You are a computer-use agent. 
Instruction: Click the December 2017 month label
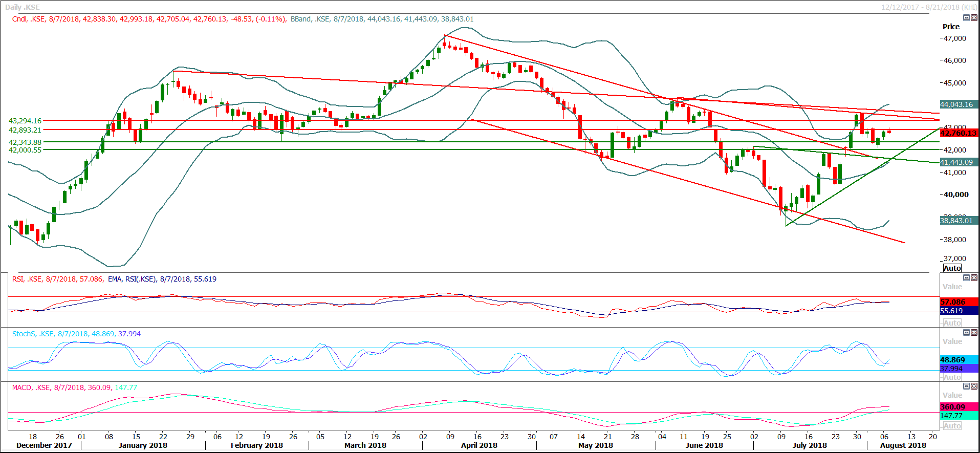pyautogui.click(x=44, y=445)
